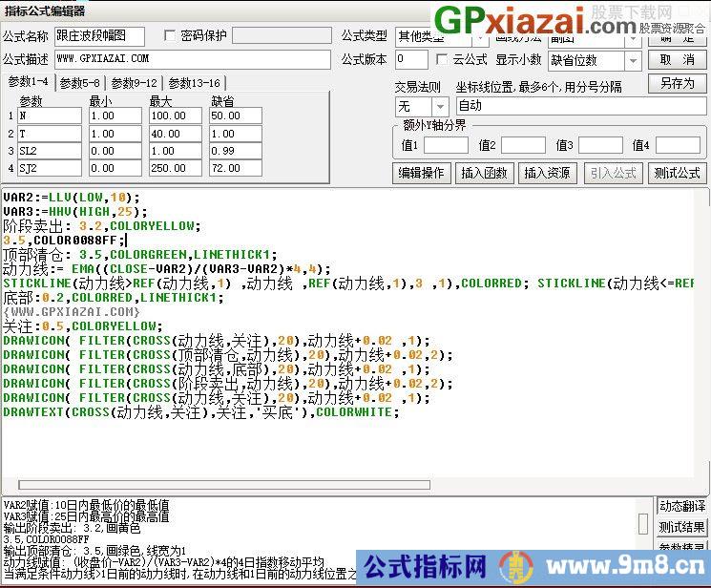Click the parameter 3 name field SL2
The width and height of the screenshot is (711, 588).
pyautogui.click(x=50, y=151)
